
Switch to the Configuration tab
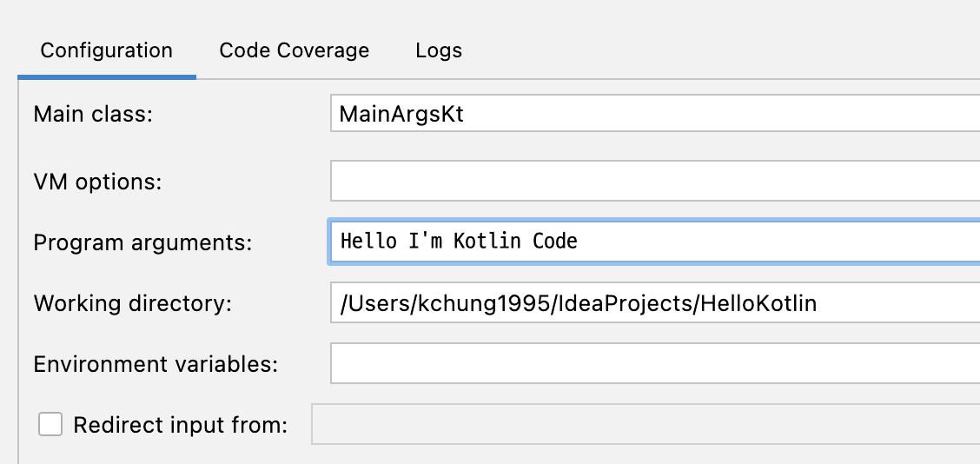click(x=106, y=50)
